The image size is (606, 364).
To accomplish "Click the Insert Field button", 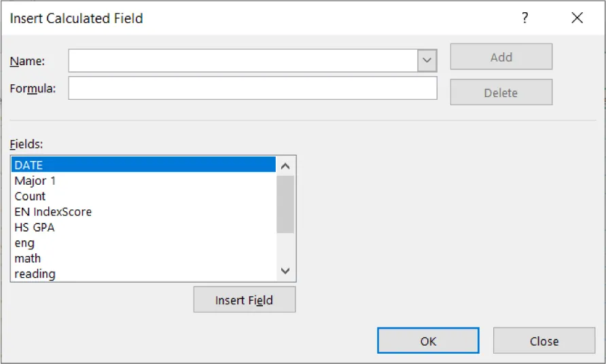I will [244, 300].
